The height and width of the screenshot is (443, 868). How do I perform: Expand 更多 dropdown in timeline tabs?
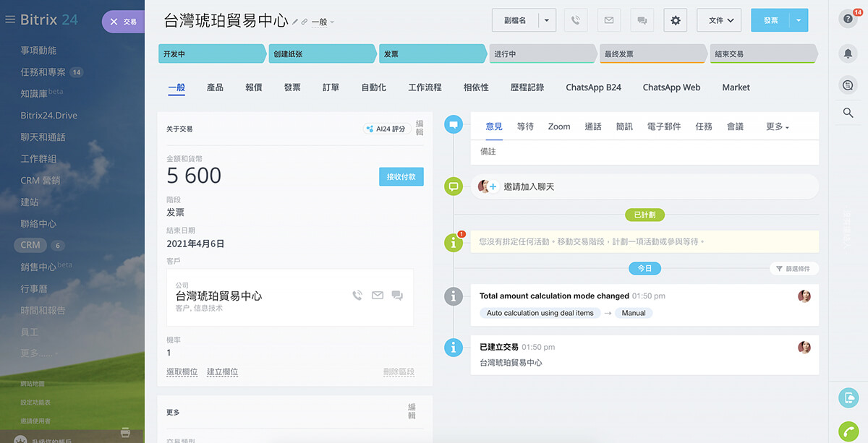coord(778,126)
